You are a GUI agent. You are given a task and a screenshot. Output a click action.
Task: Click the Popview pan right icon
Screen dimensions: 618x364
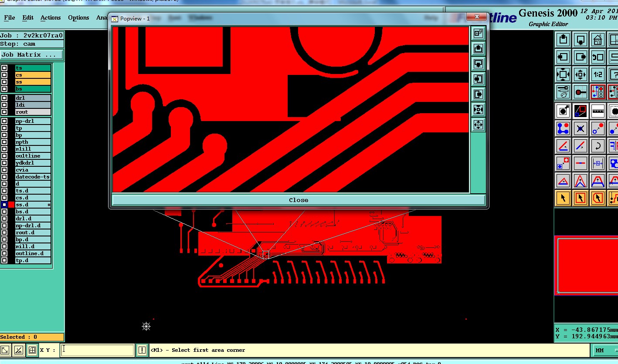[478, 94]
